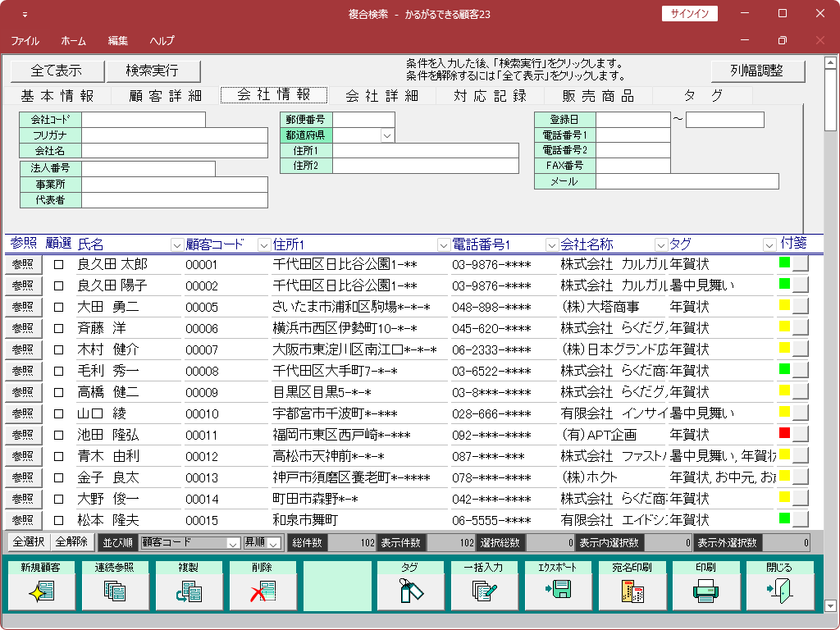This screenshot has width=840, height=630.
Task: Click red sticky swatch for 池田 隆弘
Action: pyautogui.click(x=784, y=433)
